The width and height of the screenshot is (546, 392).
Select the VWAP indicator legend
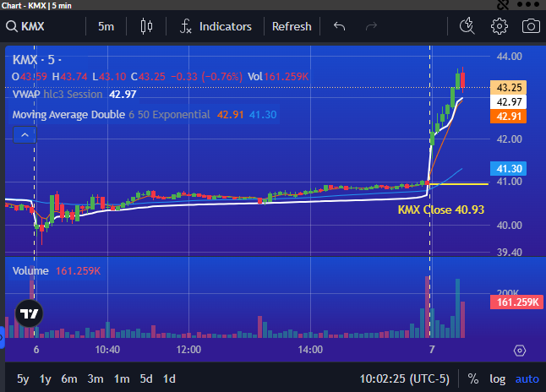coord(74,95)
